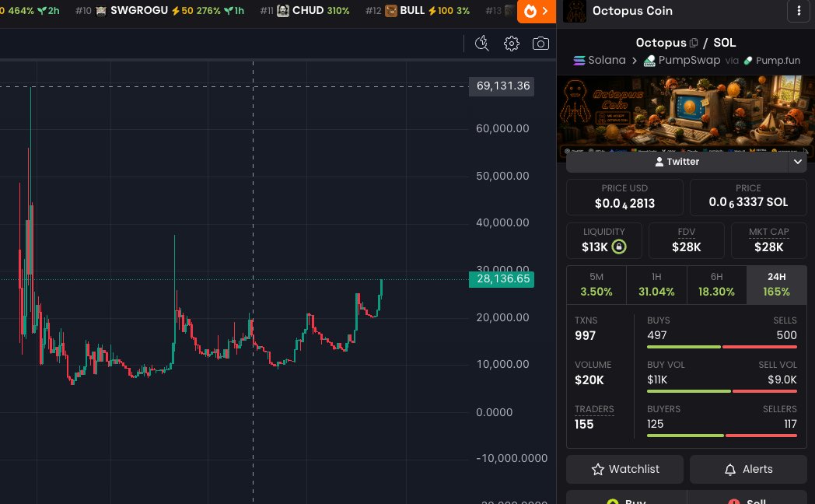Viewport: 815px width, 504px height.
Task: Click the Octopus Coin header title
Action: (632, 11)
